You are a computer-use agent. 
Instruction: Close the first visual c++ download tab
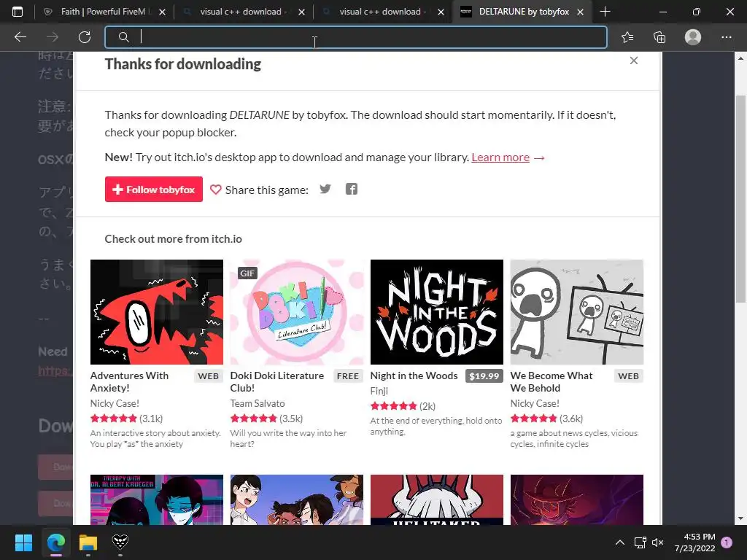[x=301, y=12]
